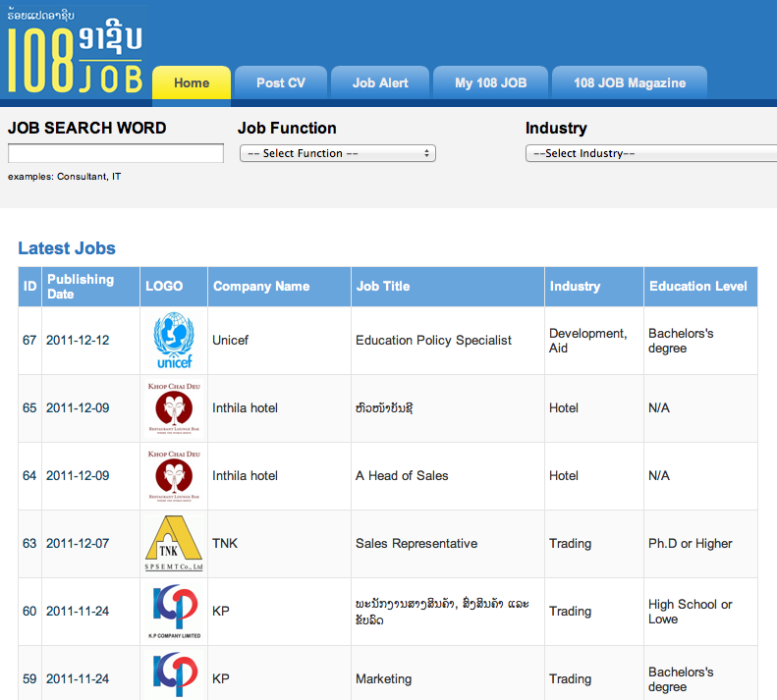Expand the Select Industry dropdown

pos(651,153)
